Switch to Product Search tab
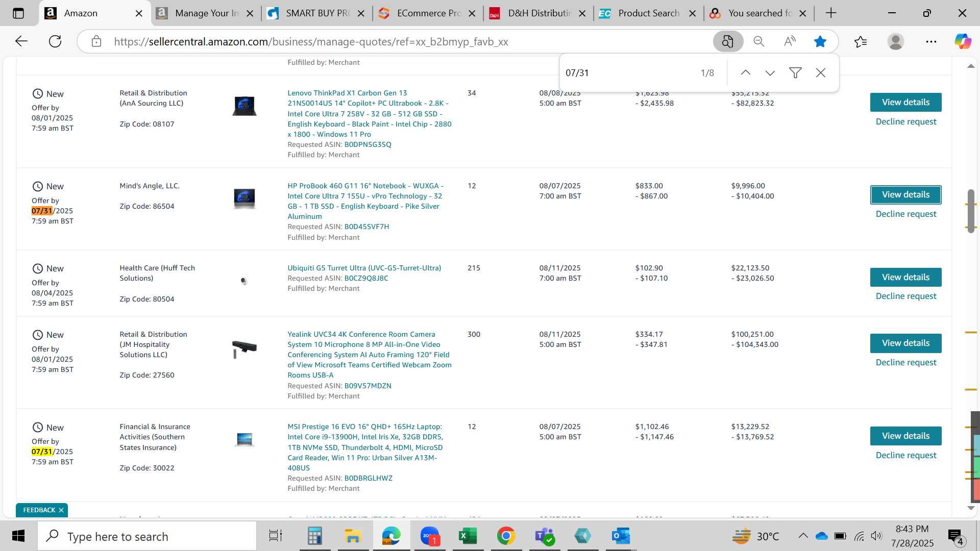Viewport: 980px width, 551px height. tap(648, 13)
